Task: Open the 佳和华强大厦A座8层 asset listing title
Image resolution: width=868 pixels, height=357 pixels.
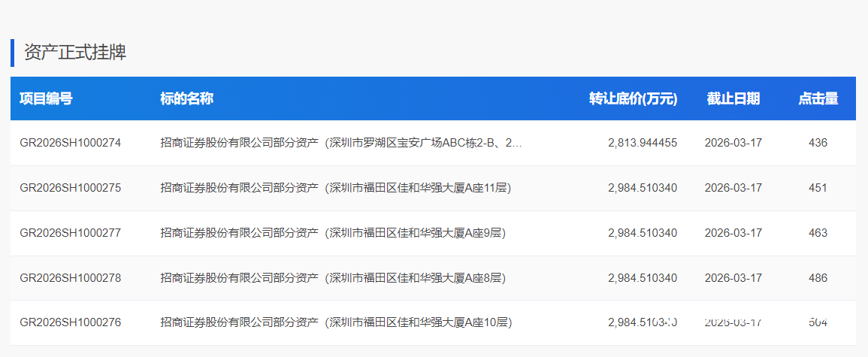Action: [x=333, y=278]
